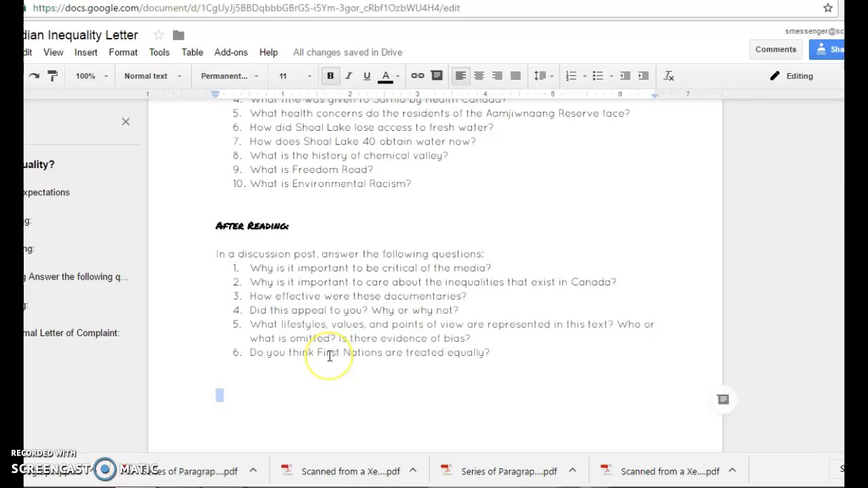Viewport: 868px width, 488px height.
Task: Set left text alignment
Action: click(x=460, y=76)
